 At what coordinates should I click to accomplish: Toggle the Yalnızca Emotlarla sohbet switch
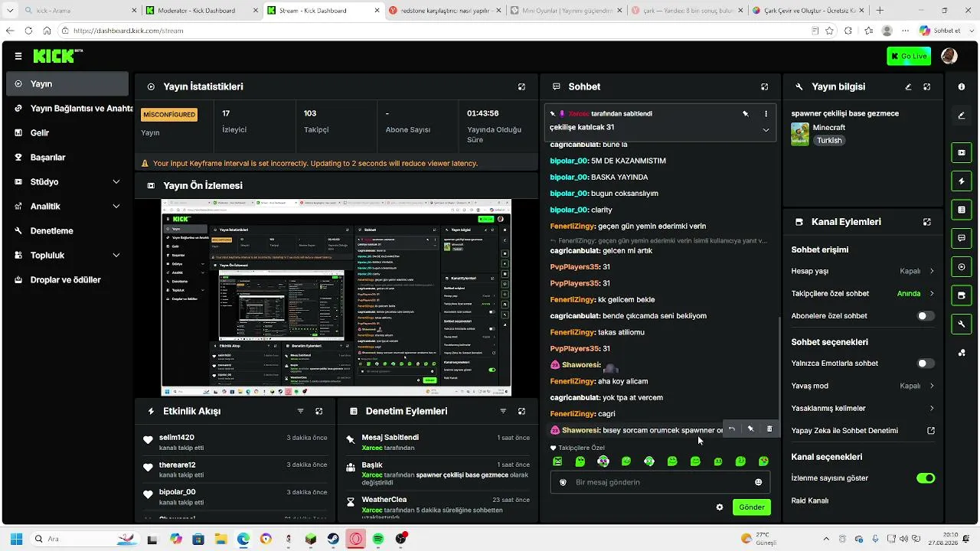(x=926, y=364)
